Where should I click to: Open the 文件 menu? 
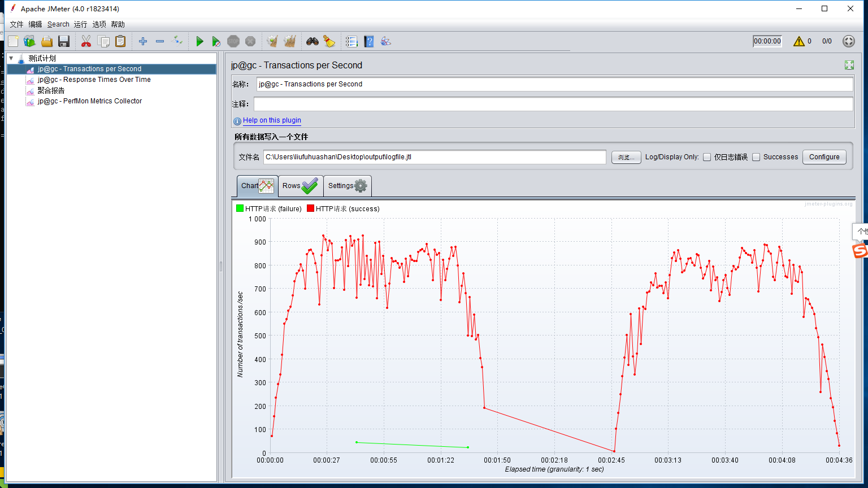coord(17,24)
